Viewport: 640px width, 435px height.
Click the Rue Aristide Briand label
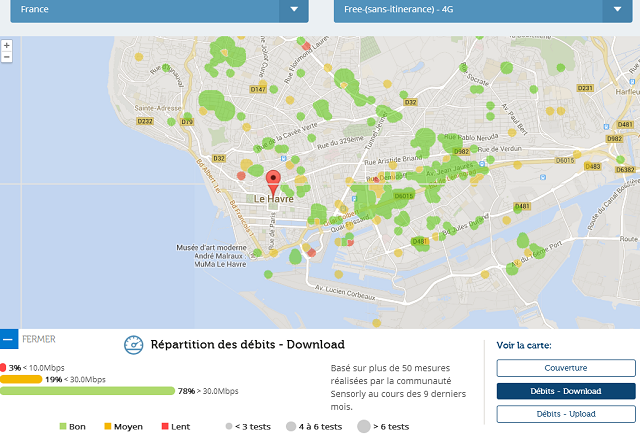pos(393,160)
